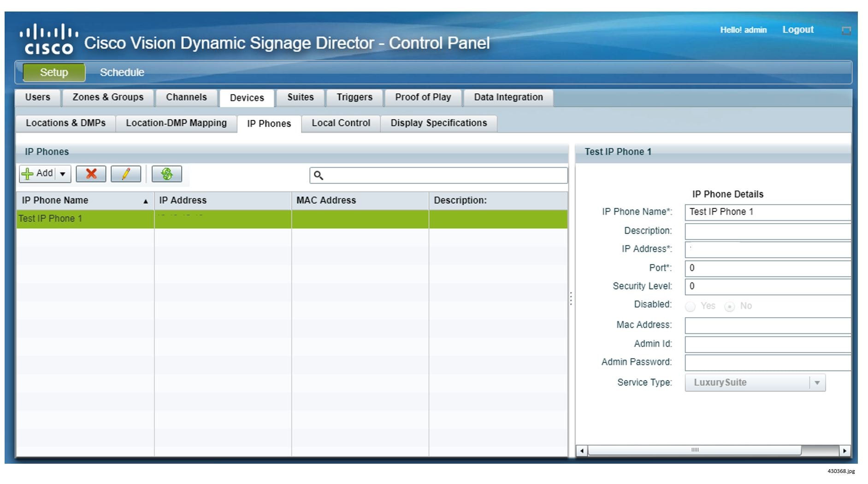Select the Yes radio for Disabled
Image resolution: width=868 pixels, height=484 pixels.
click(690, 307)
